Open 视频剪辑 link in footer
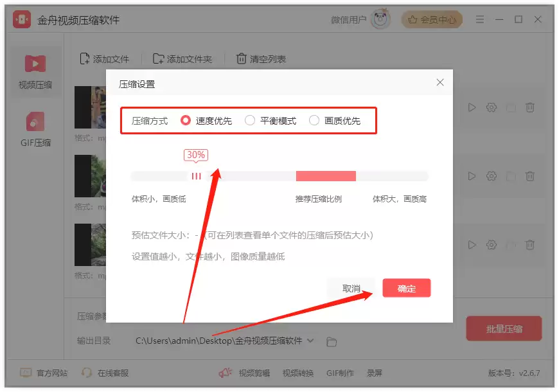This screenshot has height=392, width=559. click(254, 373)
